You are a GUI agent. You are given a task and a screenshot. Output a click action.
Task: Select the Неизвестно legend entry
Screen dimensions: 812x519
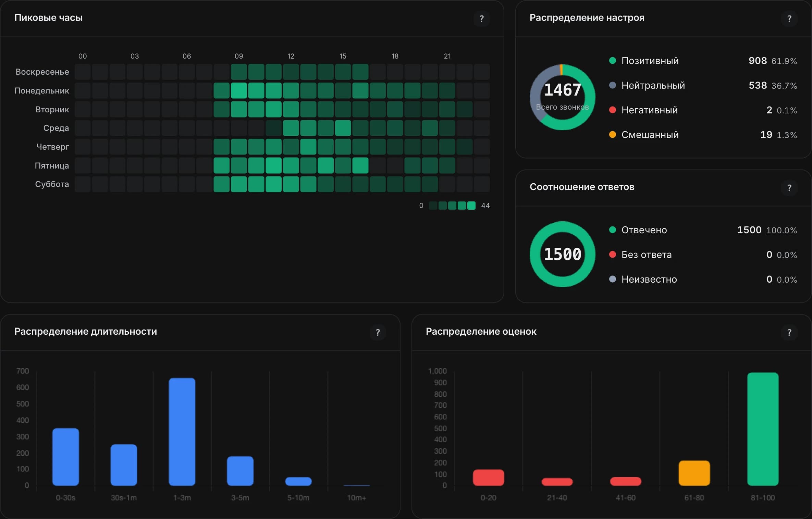point(703,279)
